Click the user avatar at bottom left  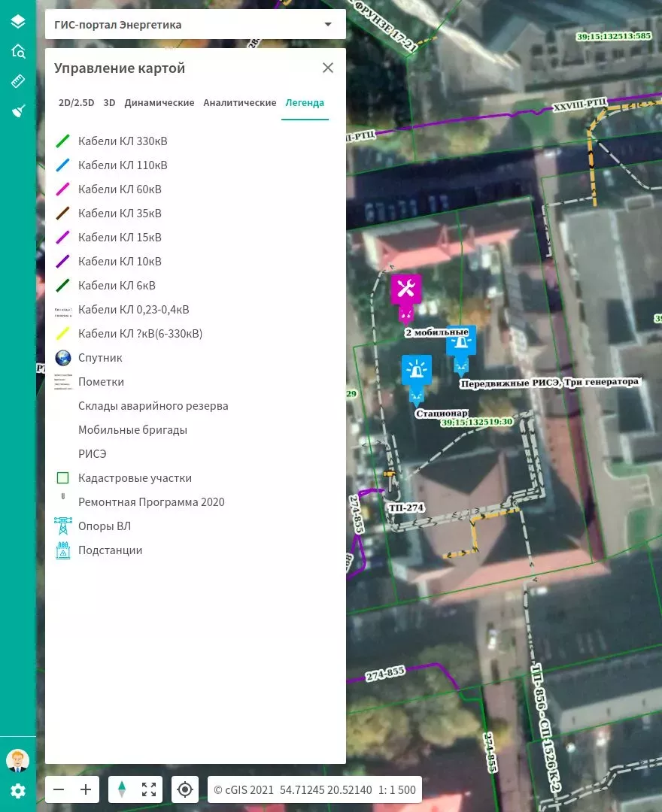[x=17, y=760]
